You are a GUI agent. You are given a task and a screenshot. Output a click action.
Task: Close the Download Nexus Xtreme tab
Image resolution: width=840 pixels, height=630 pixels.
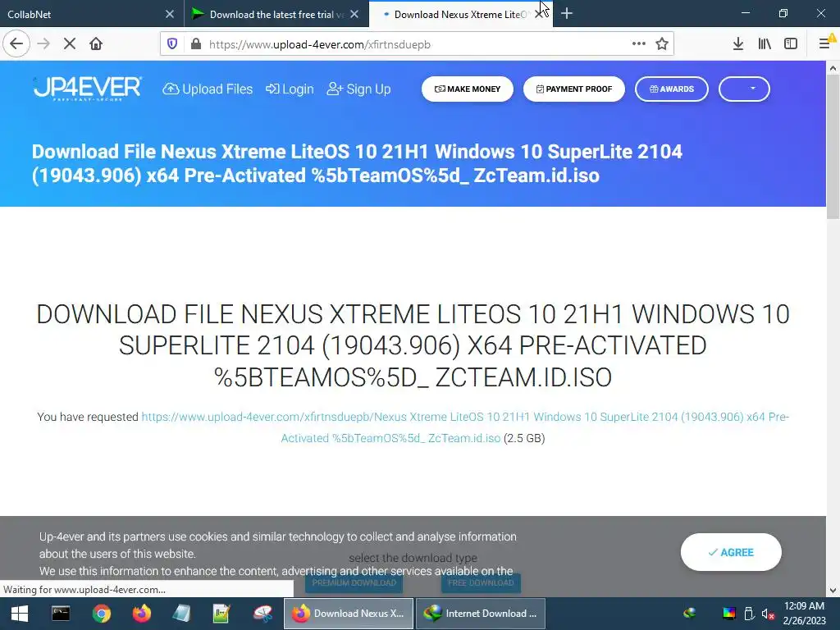tap(540, 15)
